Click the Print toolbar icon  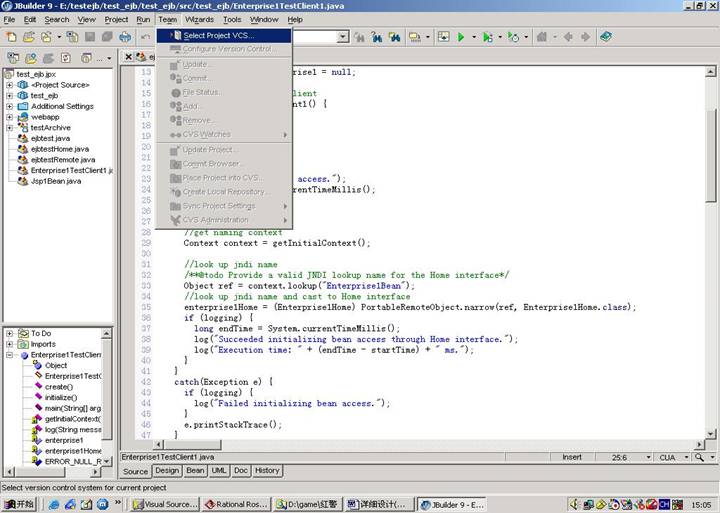[x=125, y=37]
